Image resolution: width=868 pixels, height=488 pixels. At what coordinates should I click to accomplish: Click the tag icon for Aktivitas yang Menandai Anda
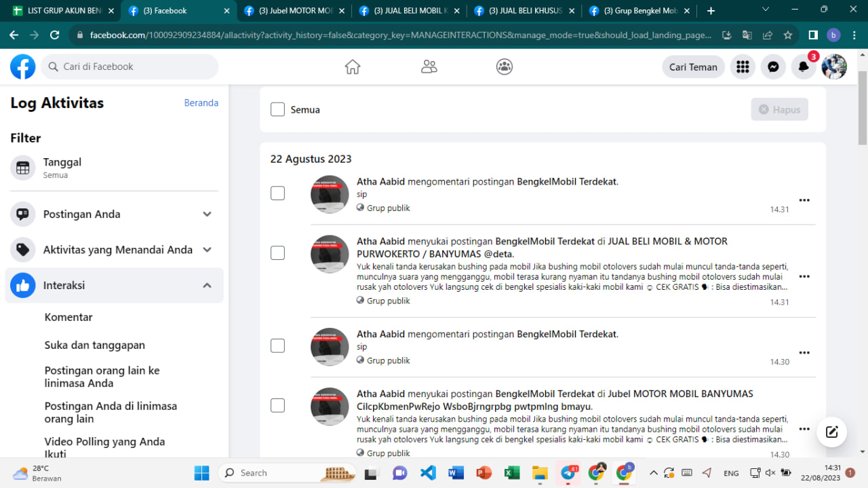coord(23,250)
